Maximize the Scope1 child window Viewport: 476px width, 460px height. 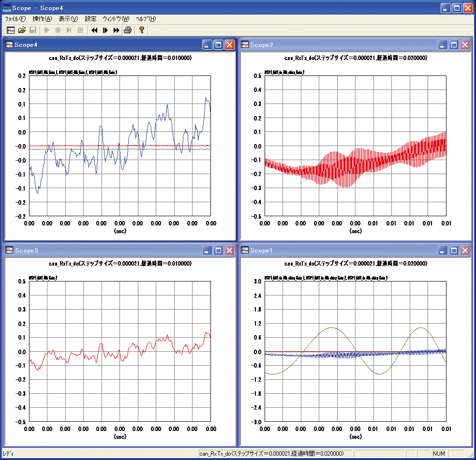point(454,250)
